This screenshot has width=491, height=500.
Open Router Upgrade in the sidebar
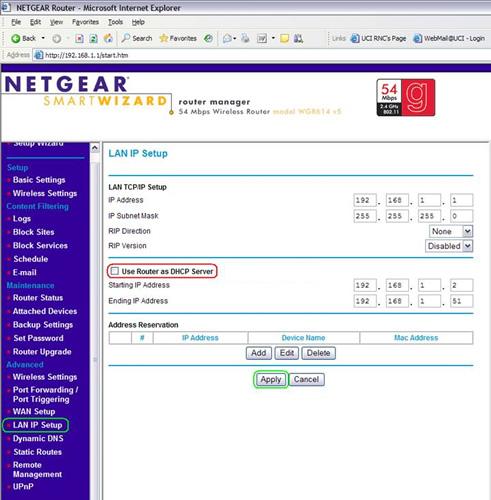point(42,352)
